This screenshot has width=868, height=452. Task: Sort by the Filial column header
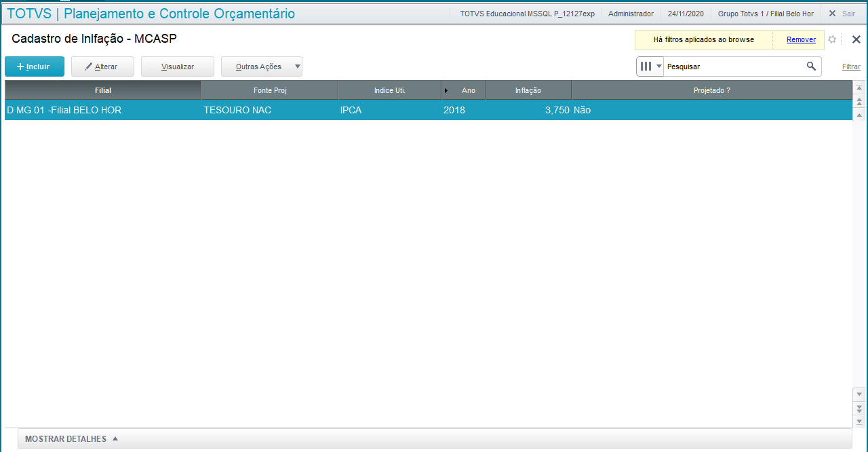coord(103,90)
